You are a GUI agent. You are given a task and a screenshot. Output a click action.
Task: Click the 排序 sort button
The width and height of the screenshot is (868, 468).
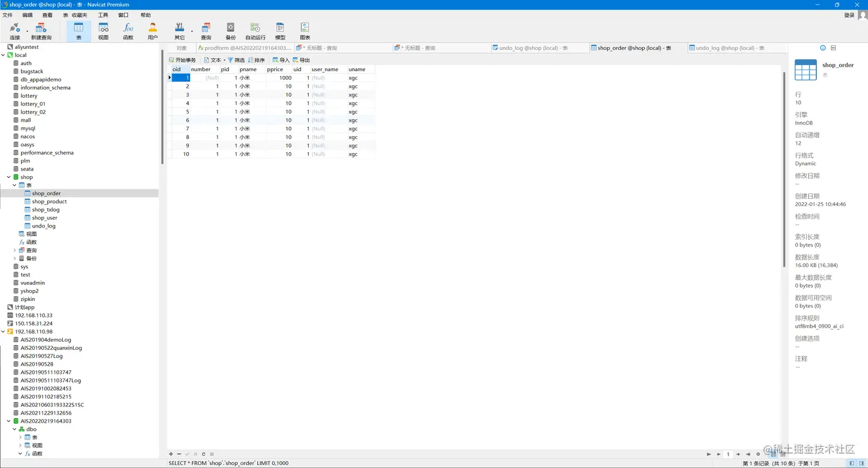(x=257, y=60)
